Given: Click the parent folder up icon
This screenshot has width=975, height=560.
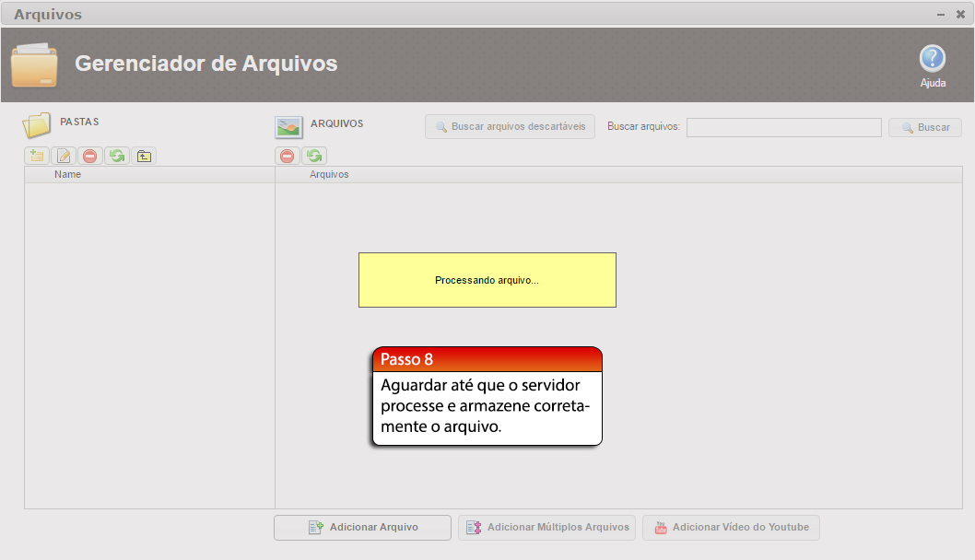Looking at the screenshot, I should coord(144,156).
